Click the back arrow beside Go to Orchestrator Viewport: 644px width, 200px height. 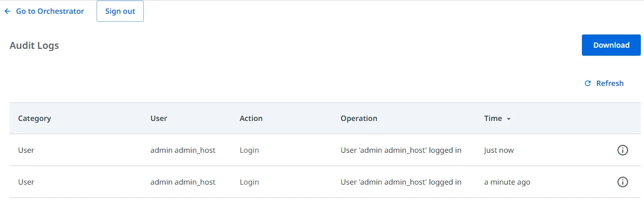tap(7, 11)
